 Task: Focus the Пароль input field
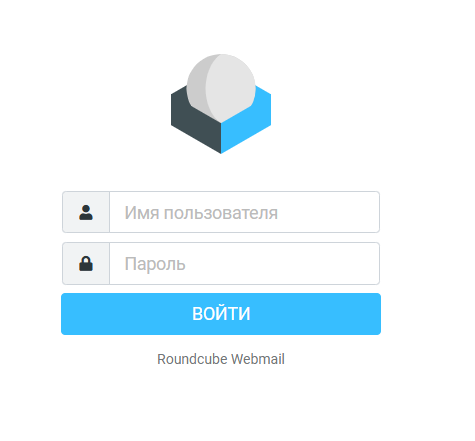point(244,263)
